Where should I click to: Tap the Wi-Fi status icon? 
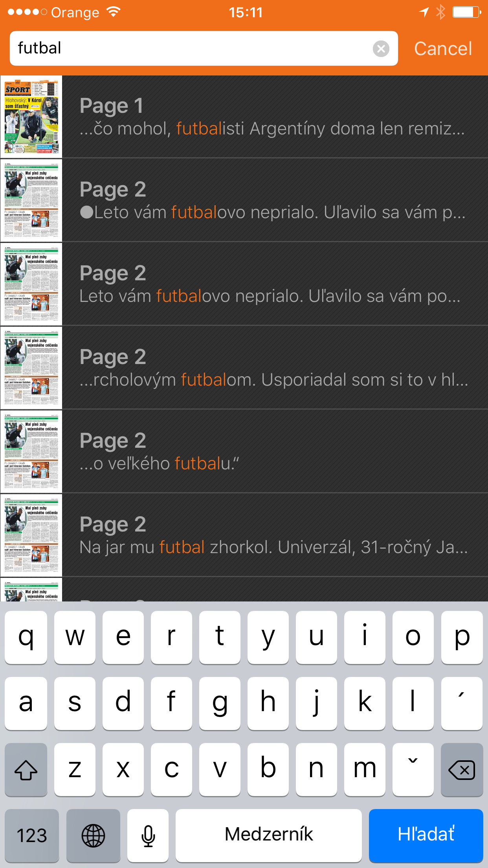click(114, 12)
